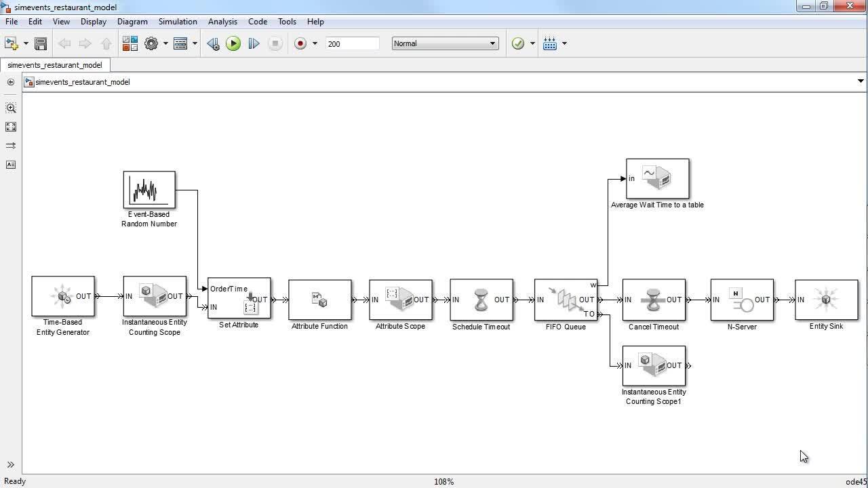868x488 pixels.
Task: Click the Stop simulation button
Action: pyautogui.click(x=275, y=43)
